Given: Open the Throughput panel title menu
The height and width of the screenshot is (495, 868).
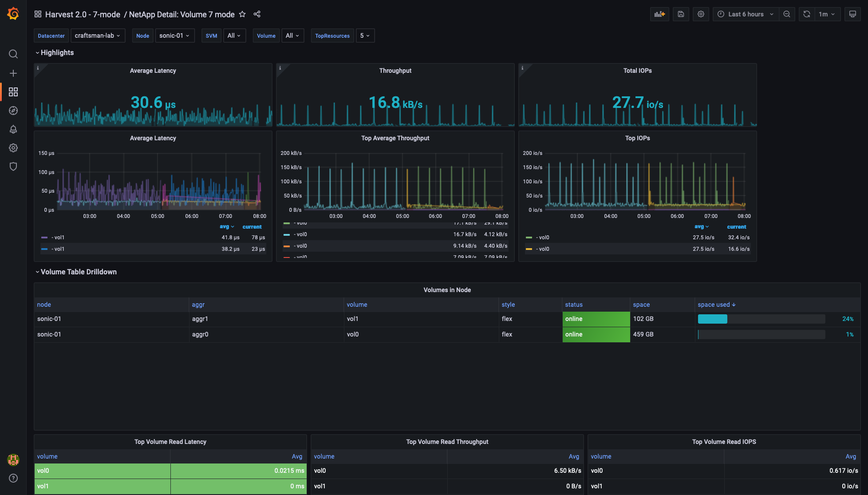Looking at the screenshot, I should [x=395, y=70].
